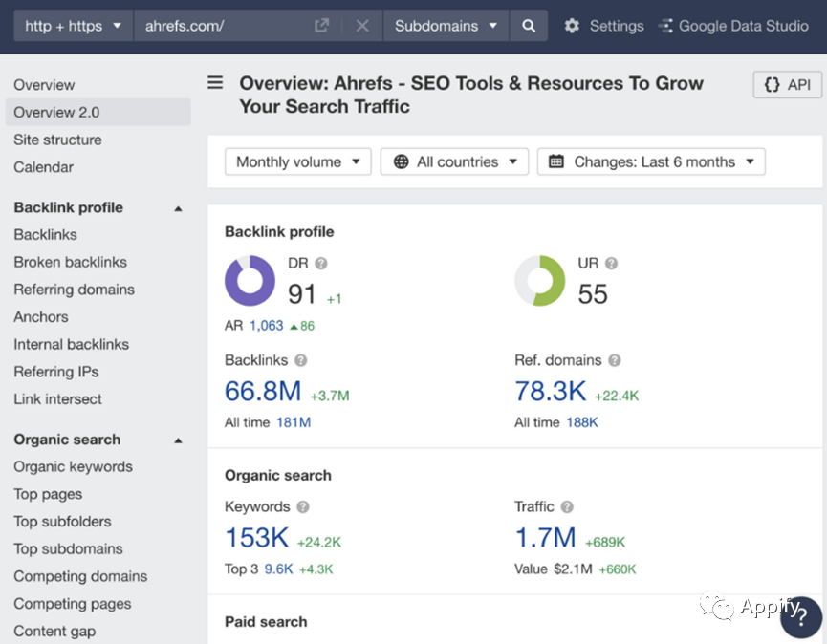Open Top subdomains in the sidebar
This screenshot has width=827, height=644.
[68, 548]
